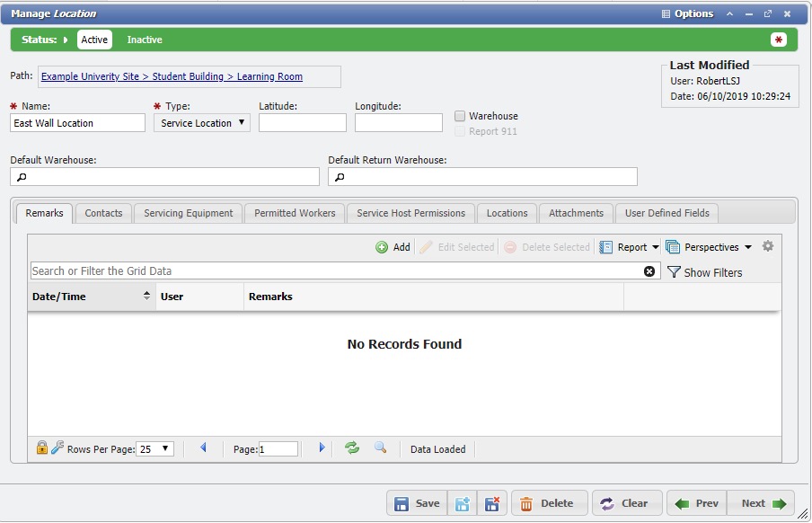Click the Add remark button
The width and height of the screenshot is (812, 523).
coord(393,247)
